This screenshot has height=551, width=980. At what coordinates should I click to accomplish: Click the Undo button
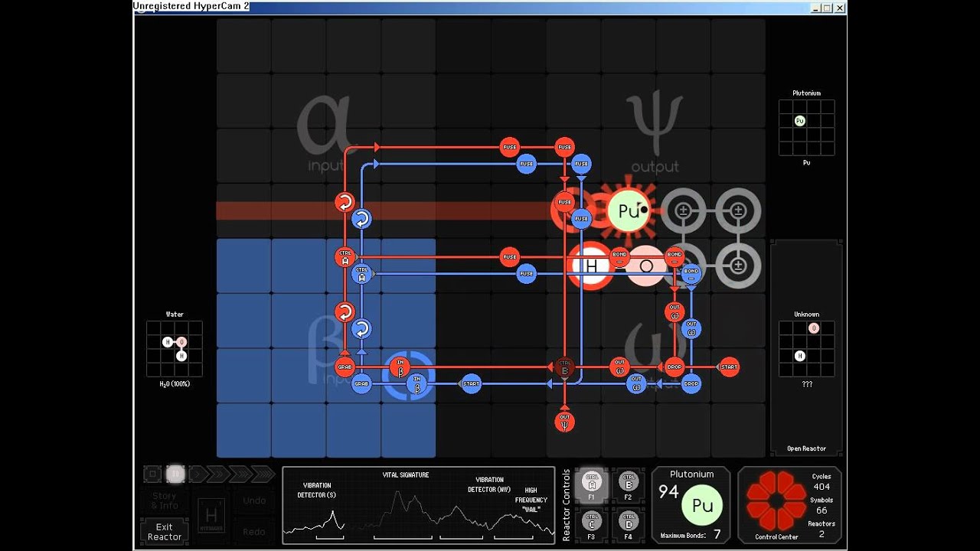point(254,500)
